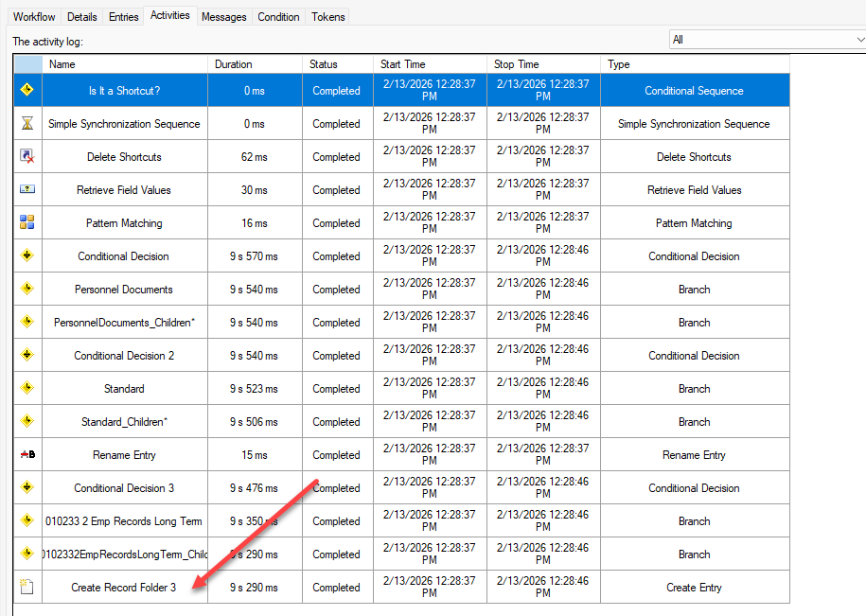Switch to the Workflow tab
This screenshot has height=616, width=866.
[x=34, y=17]
